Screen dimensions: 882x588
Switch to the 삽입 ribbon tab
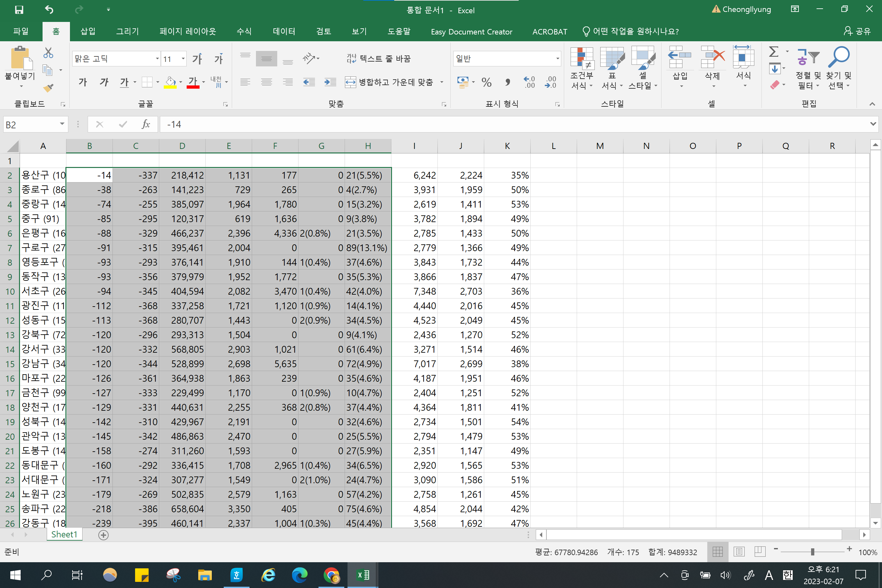pos(88,32)
